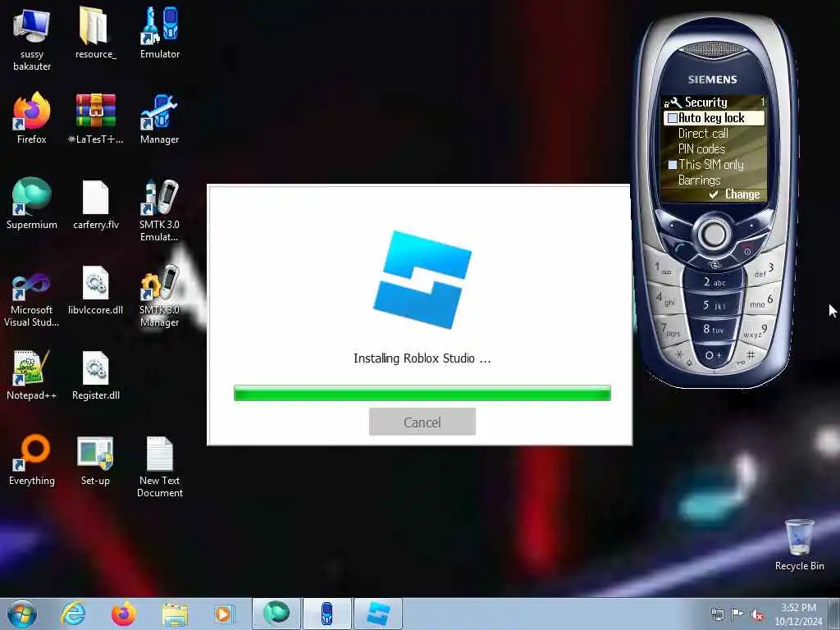Open the SMTK 3.0 Emulator shortcut
The height and width of the screenshot is (630, 840).
point(160,210)
